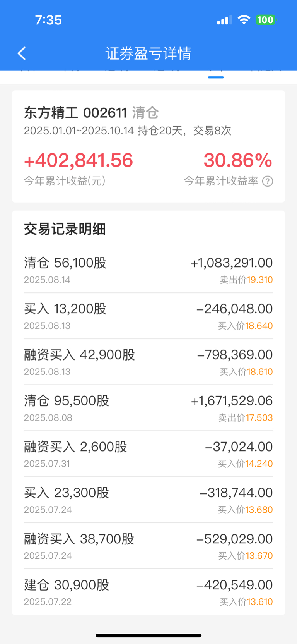Tap the cellular signal bars icon
The image size is (297, 644).
[224, 20]
